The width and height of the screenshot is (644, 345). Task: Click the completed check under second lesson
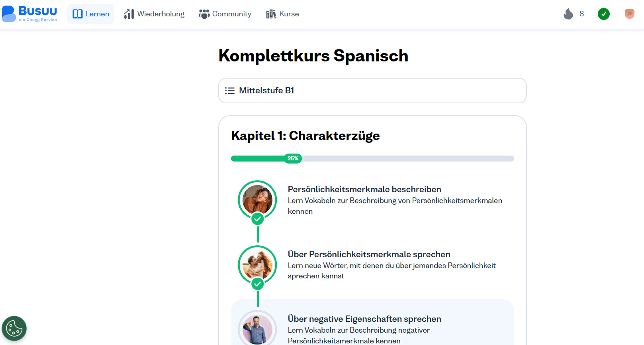coord(258,284)
